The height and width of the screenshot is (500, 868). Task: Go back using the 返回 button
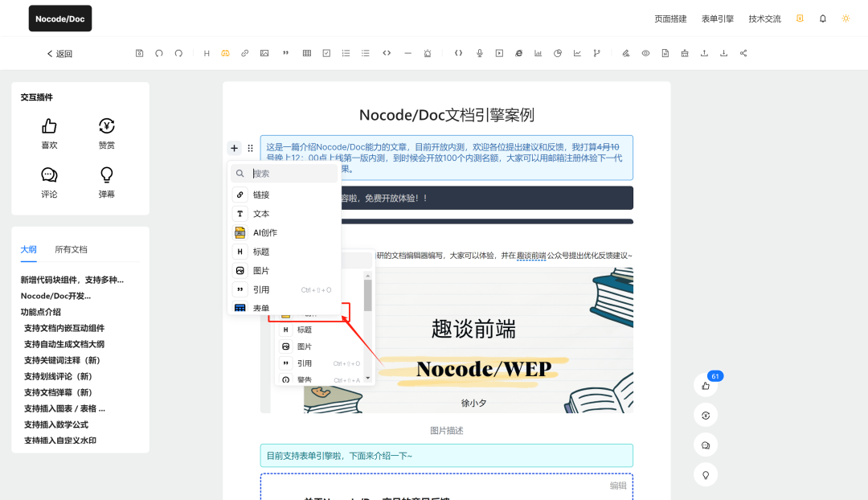click(59, 54)
